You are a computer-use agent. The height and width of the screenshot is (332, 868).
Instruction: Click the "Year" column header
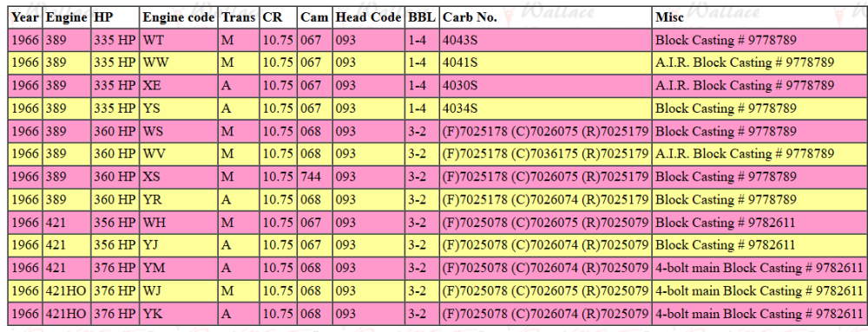coord(25,17)
